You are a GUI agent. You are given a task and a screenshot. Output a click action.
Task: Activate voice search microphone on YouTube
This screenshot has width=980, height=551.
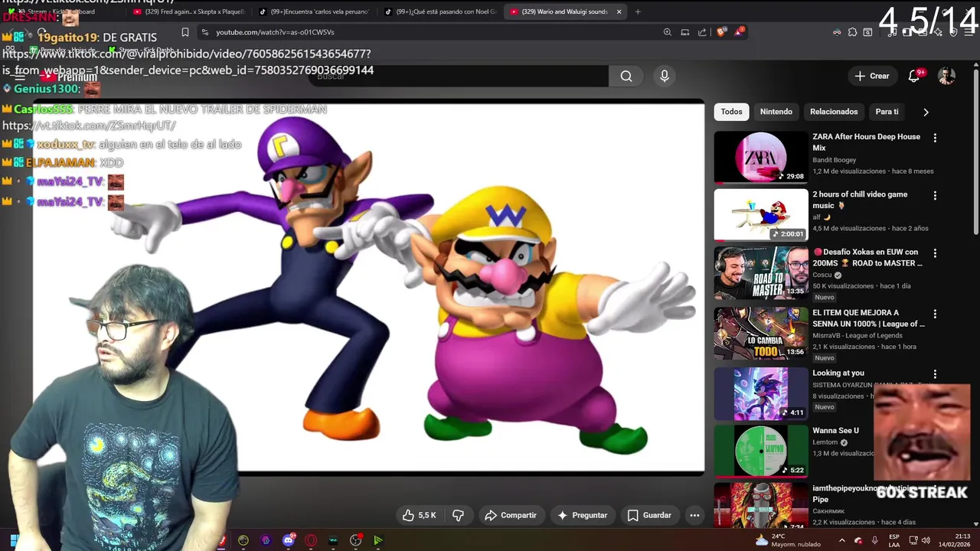[x=665, y=76]
